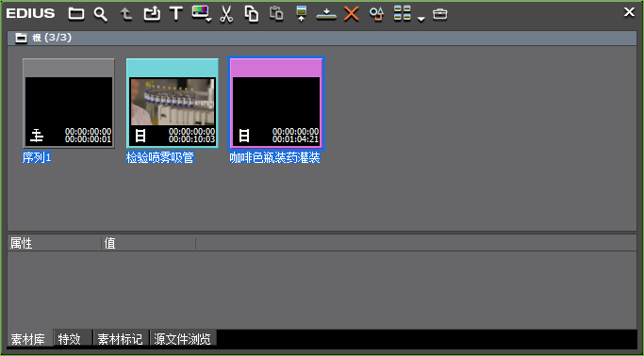Open the new clip dropdown arrow
Image resolution: width=644 pixels, height=356 pixels.
tap(209, 19)
